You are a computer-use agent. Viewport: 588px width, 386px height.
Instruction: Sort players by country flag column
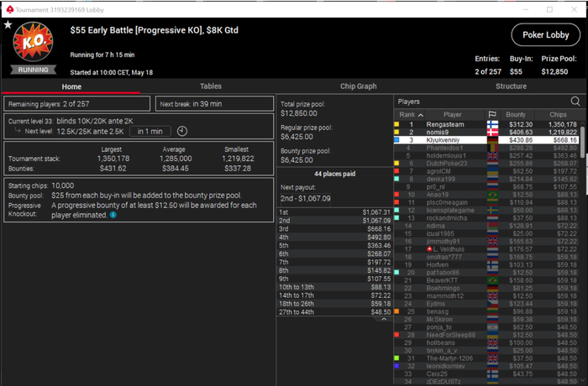pyautogui.click(x=492, y=114)
